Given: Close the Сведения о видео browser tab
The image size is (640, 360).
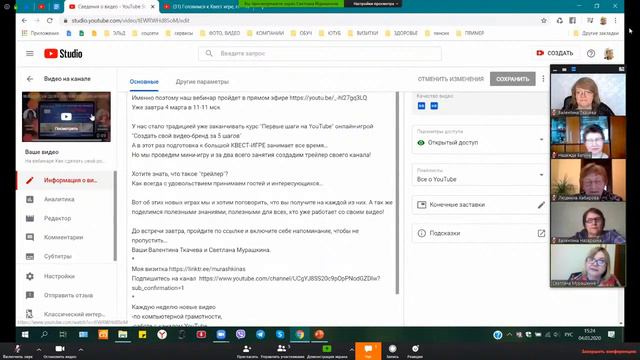Looking at the screenshot, I should 153,7.
